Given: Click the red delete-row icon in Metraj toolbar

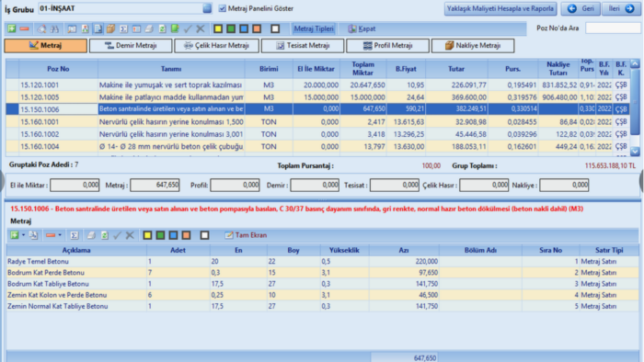Looking at the screenshot, I should pos(51,235).
